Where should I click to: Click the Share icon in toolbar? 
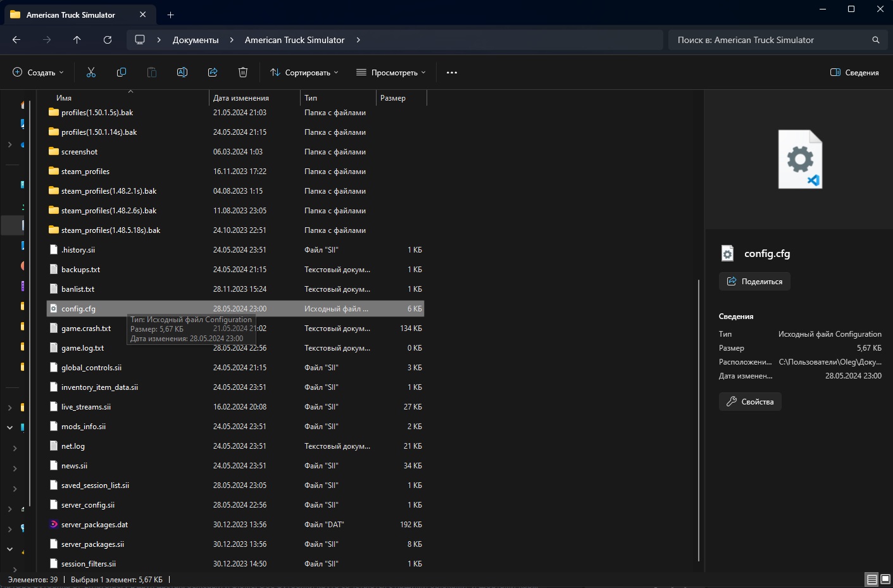pyautogui.click(x=213, y=73)
